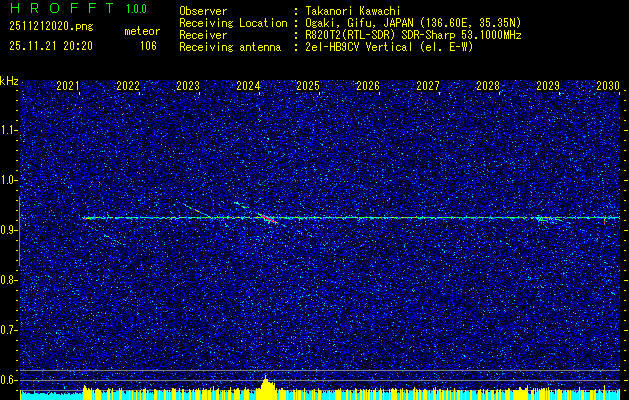This screenshot has width=629, height=400.
Task: Click the meteor label
Action: (x=142, y=31)
